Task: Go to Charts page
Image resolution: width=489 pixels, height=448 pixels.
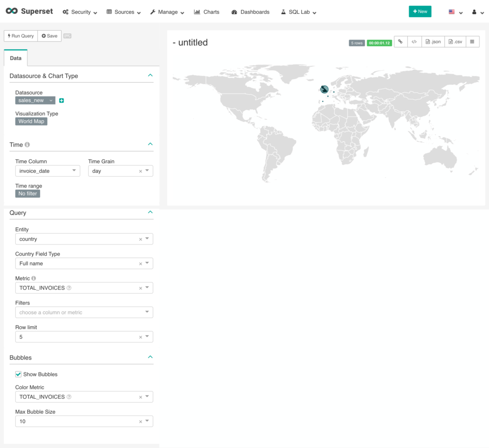Action: pos(206,12)
